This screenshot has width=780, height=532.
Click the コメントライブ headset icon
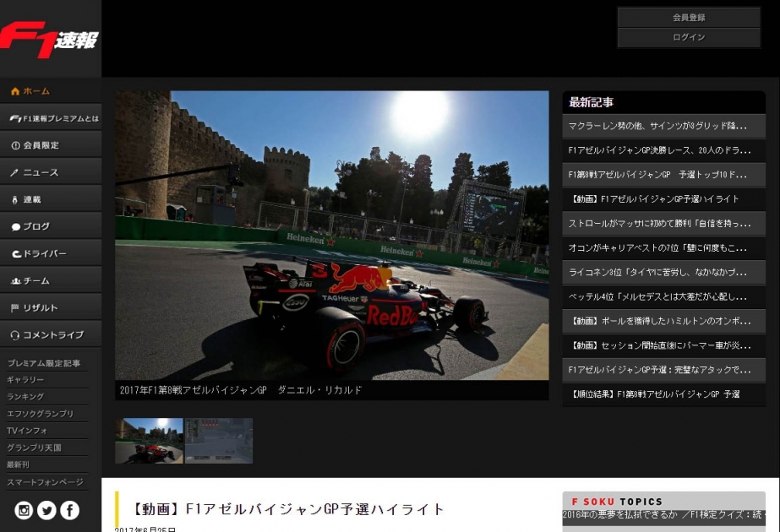(15, 335)
